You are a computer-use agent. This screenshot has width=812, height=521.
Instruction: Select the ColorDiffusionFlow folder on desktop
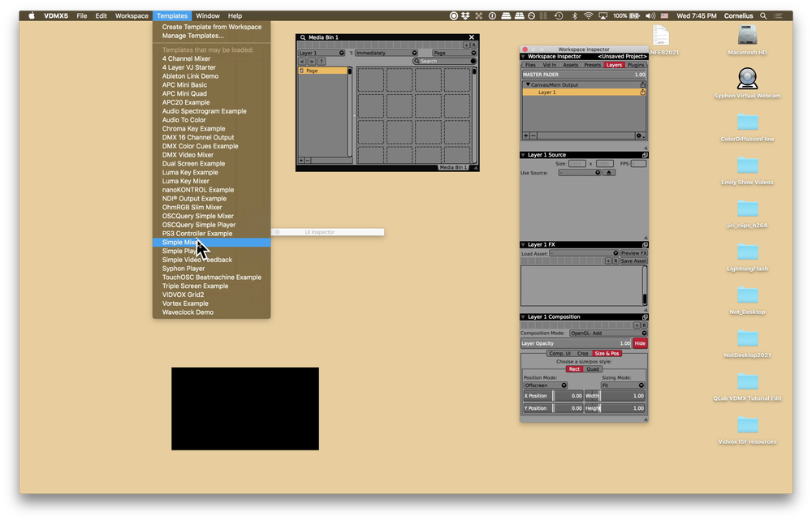pos(747,122)
